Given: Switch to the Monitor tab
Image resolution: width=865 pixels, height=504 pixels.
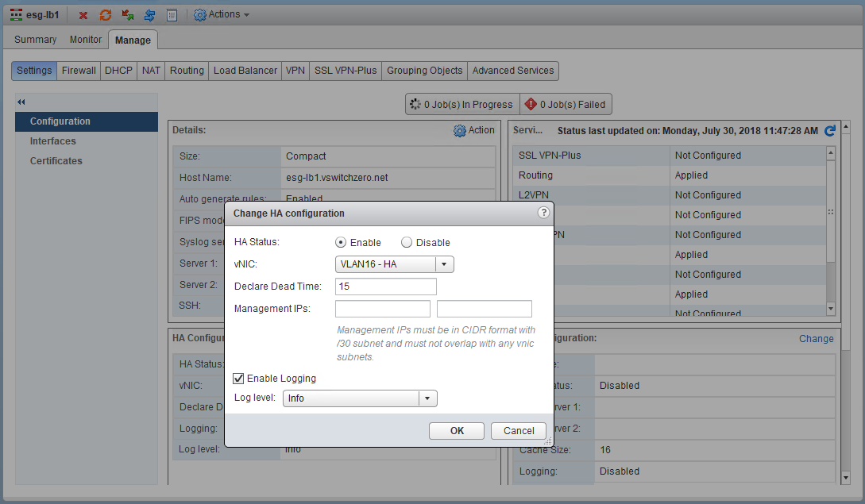Looking at the screenshot, I should 86,40.
